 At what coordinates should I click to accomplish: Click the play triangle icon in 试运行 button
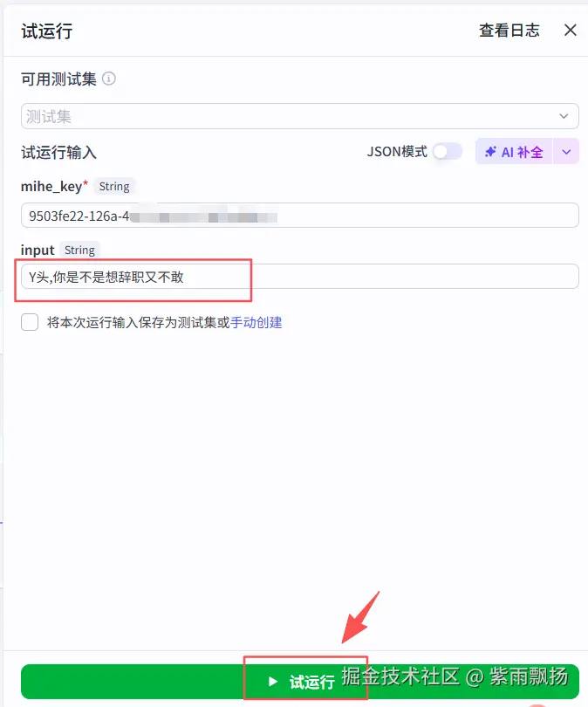[x=272, y=682]
